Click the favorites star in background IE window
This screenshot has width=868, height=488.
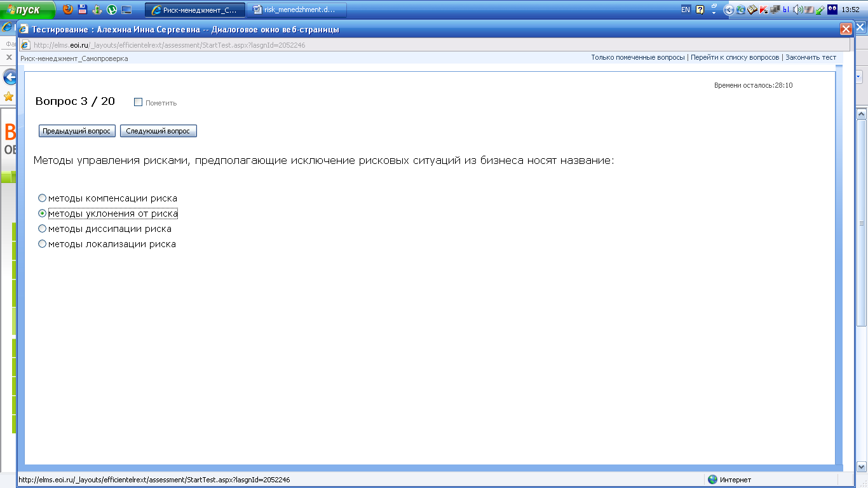coord(8,97)
